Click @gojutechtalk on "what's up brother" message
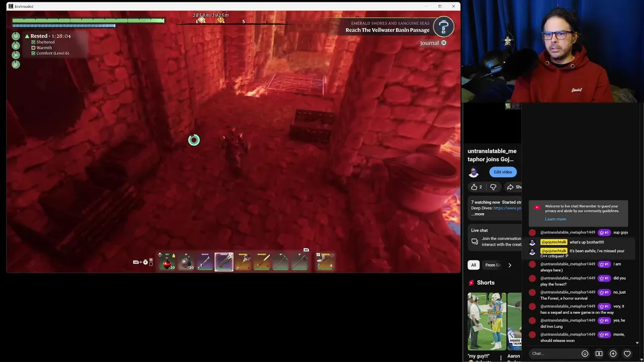The image size is (644, 362). 553,242
